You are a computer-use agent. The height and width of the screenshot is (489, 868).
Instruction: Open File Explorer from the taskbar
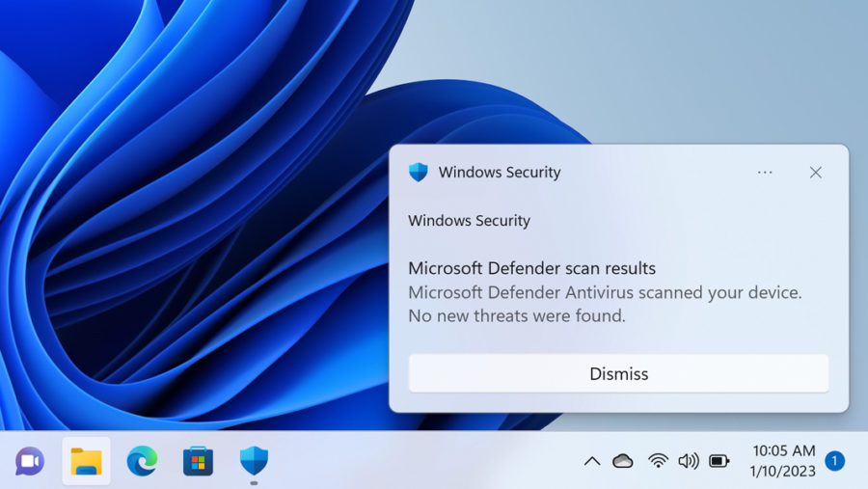[x=86, y=461]
